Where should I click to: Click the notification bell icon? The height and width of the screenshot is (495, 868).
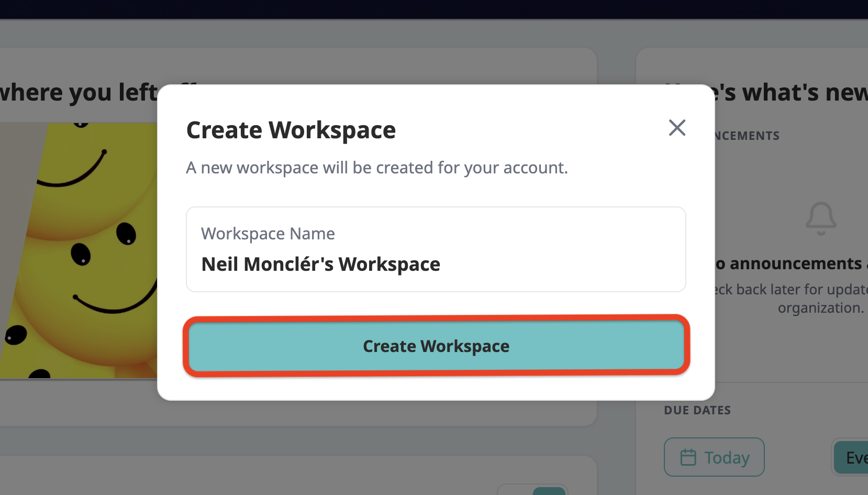pos(821,218)
